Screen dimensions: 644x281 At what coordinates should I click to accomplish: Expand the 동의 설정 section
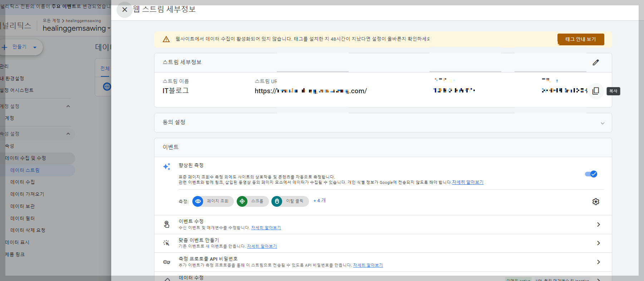603,123
